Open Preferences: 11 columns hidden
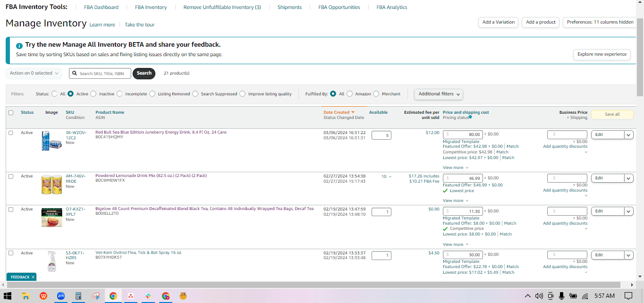644x303 pixels. coord(600,22)
